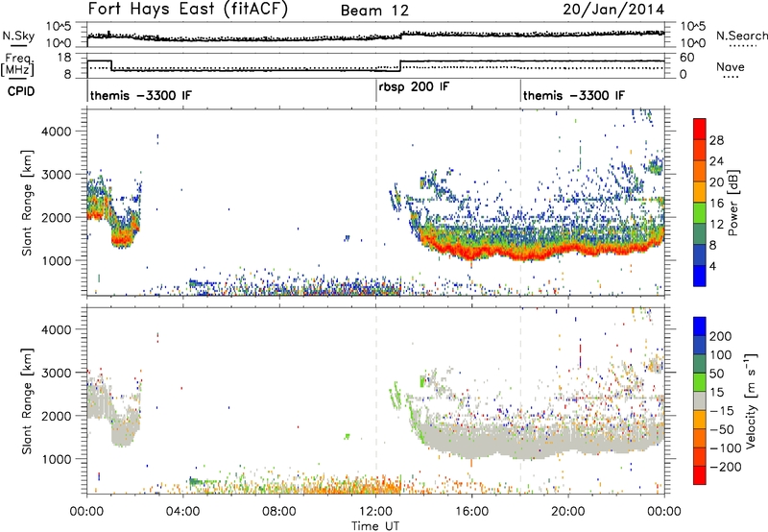
Task: Click the left-side '10^5' noise axis tick
Action: [x=59, y=27]
